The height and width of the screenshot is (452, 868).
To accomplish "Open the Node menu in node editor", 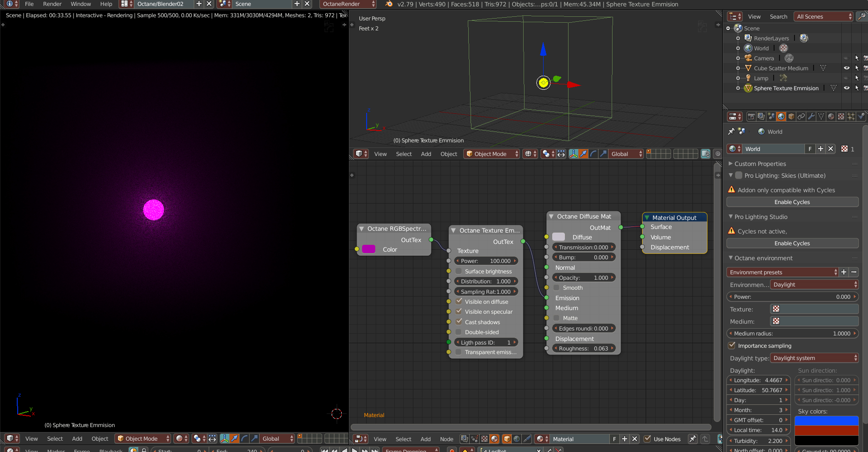I will click(446, 439).
